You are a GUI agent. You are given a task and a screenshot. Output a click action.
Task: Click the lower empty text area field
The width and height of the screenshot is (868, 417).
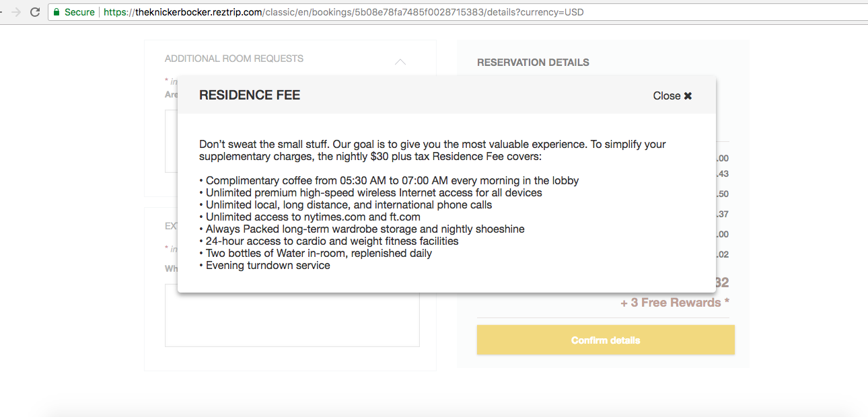click(292, 315)
